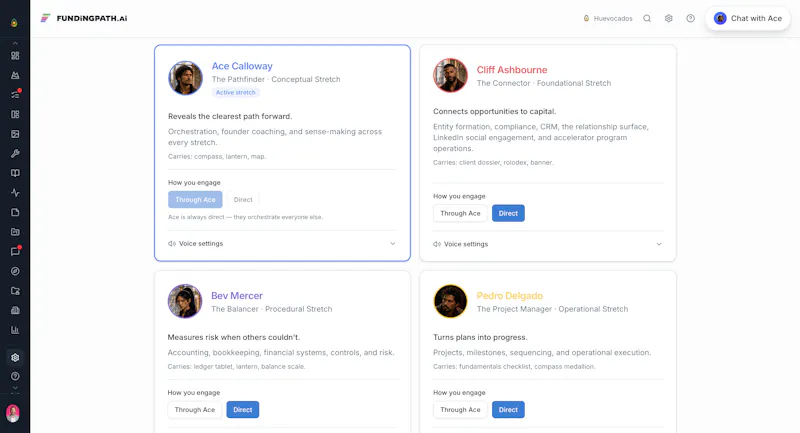The width and height of the screenshot is (800, 433).
Task: Click Bev Mercer's avatar photo
Action: 185,301
